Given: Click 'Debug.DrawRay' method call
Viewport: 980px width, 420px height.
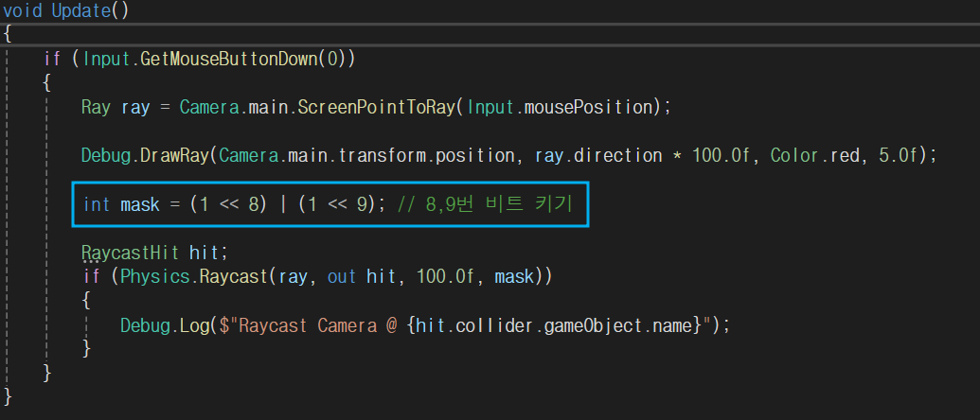Looking at the screenshot, I should (x=144, y=155).
